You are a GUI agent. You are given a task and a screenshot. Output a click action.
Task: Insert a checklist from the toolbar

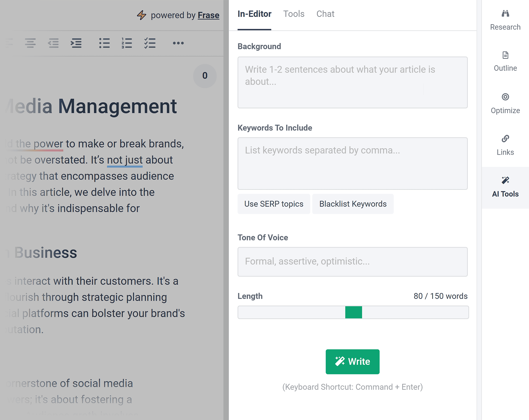(150, 43)
